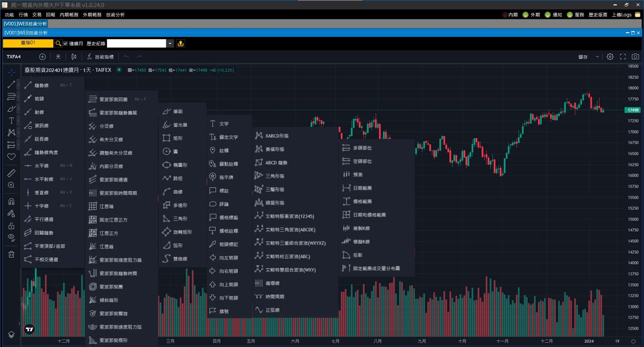The image size is (644, 347).
Task: Toggle the 連續月 checkbox
Action: 66,44
